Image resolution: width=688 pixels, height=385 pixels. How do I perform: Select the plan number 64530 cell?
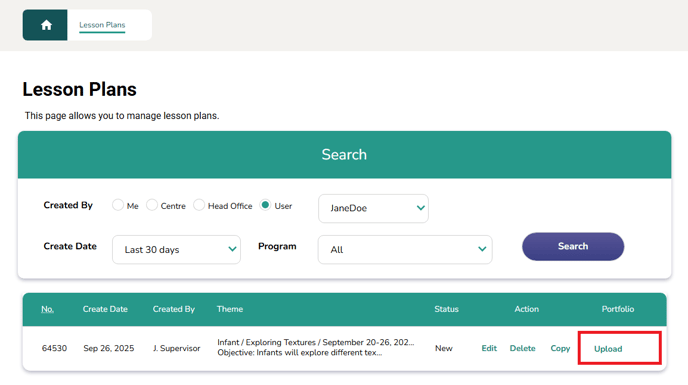pyautogui.click(x=54, y=348)
